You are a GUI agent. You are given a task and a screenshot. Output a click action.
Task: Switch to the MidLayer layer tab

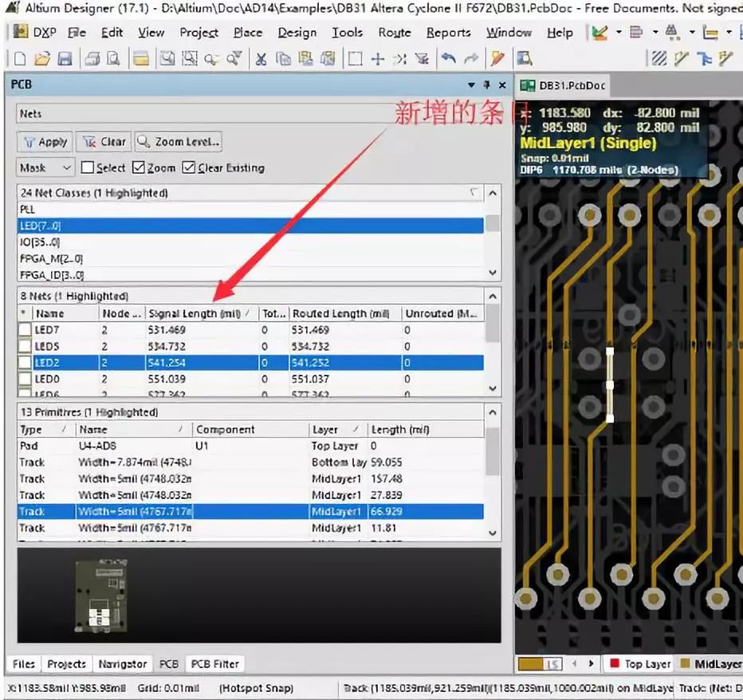pos(709,664)
